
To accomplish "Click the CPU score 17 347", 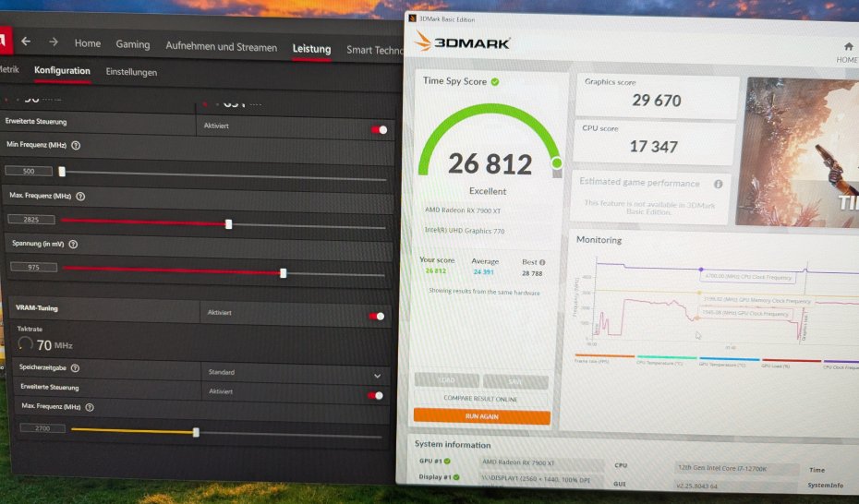I will (654, 147).
